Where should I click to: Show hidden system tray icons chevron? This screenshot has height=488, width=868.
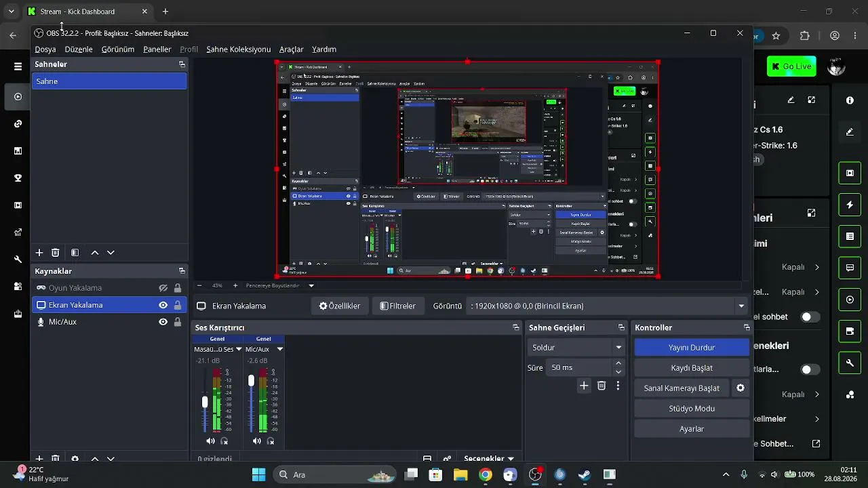click(x=726, y=474)
